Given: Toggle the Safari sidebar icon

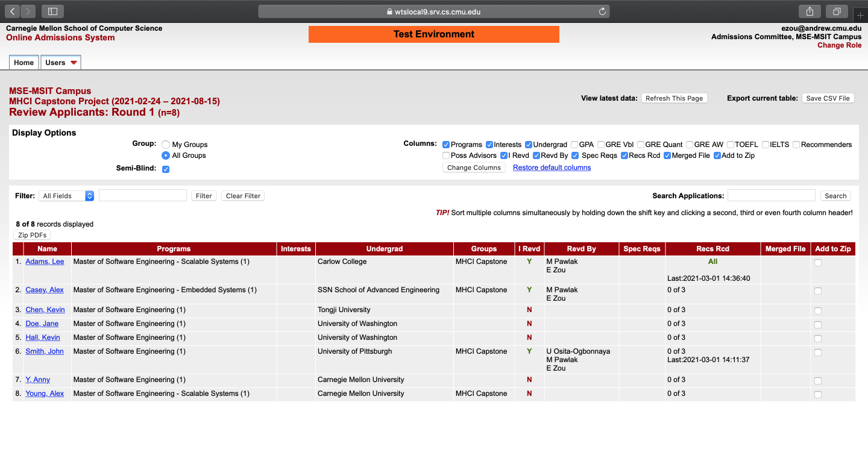Looking at the screenshot, I should 52,11.
